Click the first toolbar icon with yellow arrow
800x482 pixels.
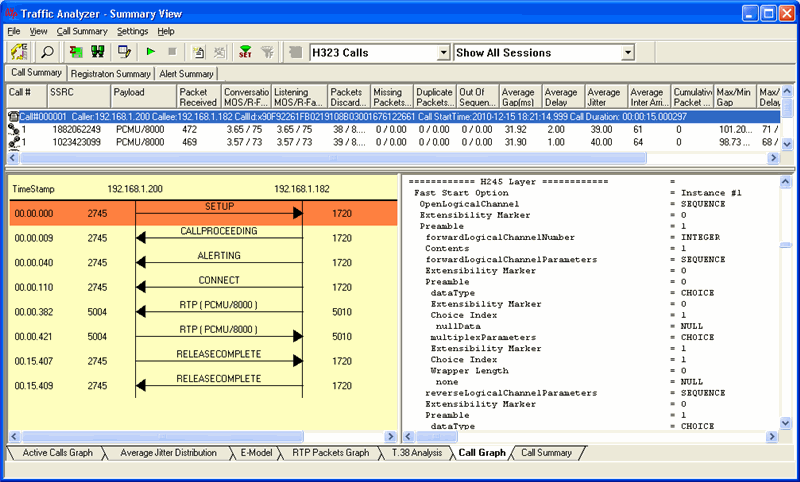(x=19, y=52)
